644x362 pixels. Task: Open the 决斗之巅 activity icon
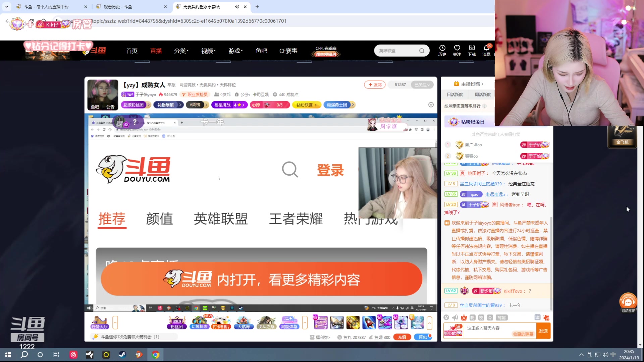pyautogui.click(x=266, y=322)
